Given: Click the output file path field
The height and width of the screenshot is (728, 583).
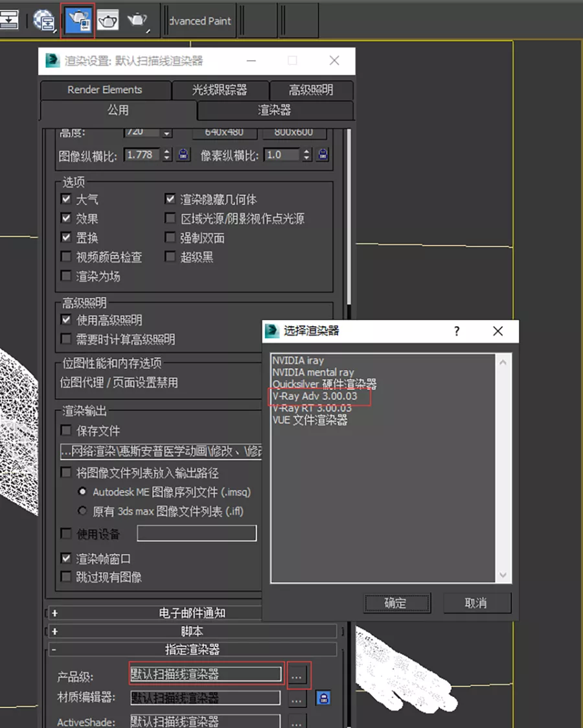Looking at the screenshot, I should click(161, 451).
